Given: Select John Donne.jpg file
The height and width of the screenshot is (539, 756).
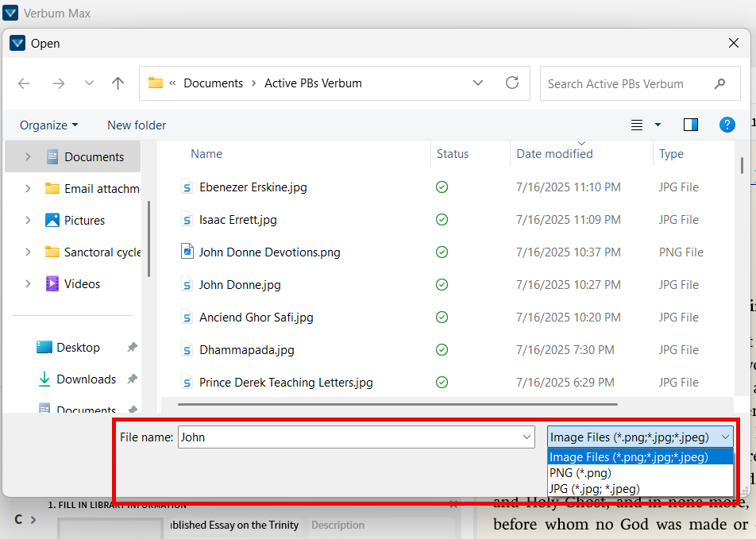Looking at the screenshot, I should pos(240,285).
